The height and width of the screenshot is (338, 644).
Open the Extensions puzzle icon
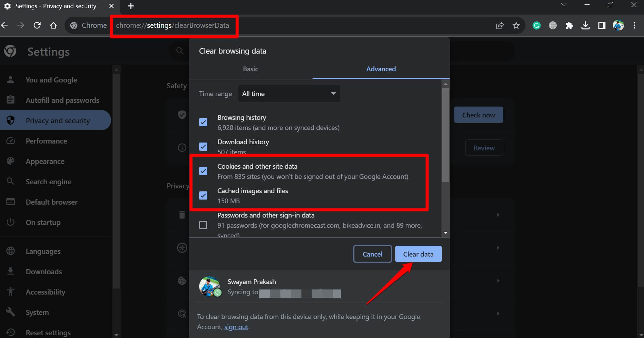tap(569, 25)
